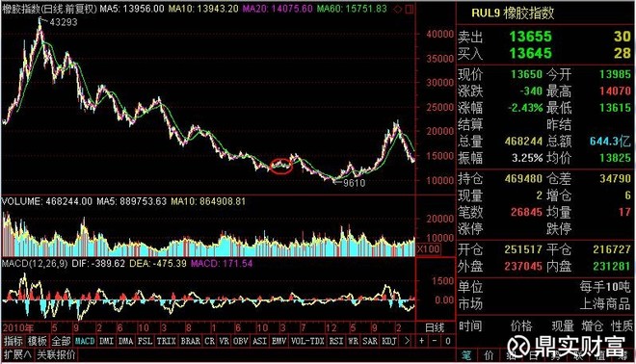Select the BRAR indicator tab
This screenshot has width=636, height=364.
tap(190, 341)
